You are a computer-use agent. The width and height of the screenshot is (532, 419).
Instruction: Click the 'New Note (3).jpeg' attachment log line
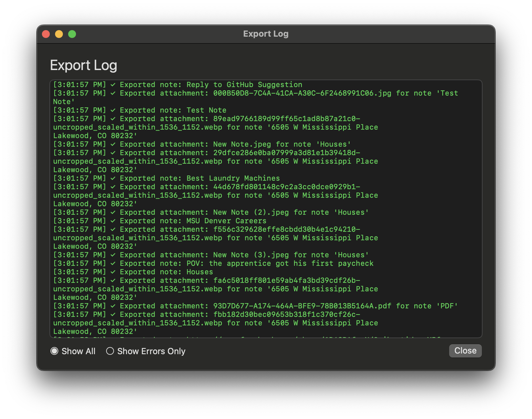coord(211,255)
